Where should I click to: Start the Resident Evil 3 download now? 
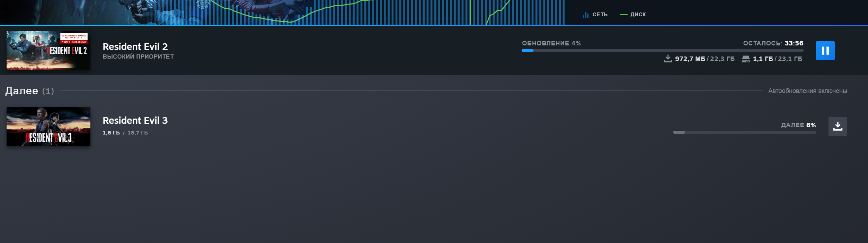837,127
